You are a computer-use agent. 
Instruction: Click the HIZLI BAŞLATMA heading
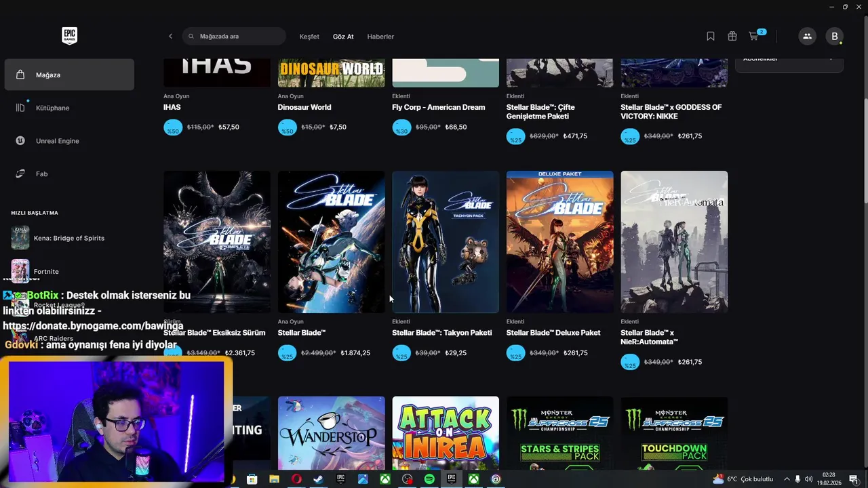[x=35, y=213]
